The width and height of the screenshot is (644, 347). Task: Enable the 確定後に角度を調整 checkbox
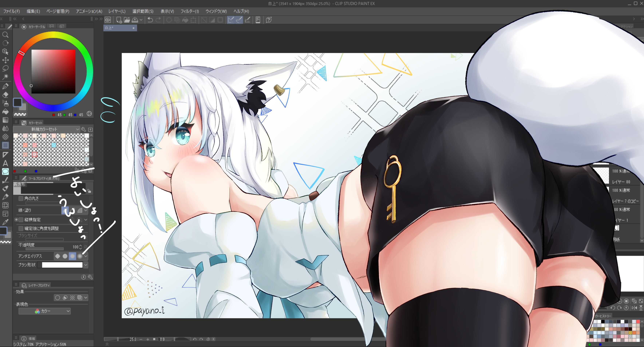click(21, 228)
